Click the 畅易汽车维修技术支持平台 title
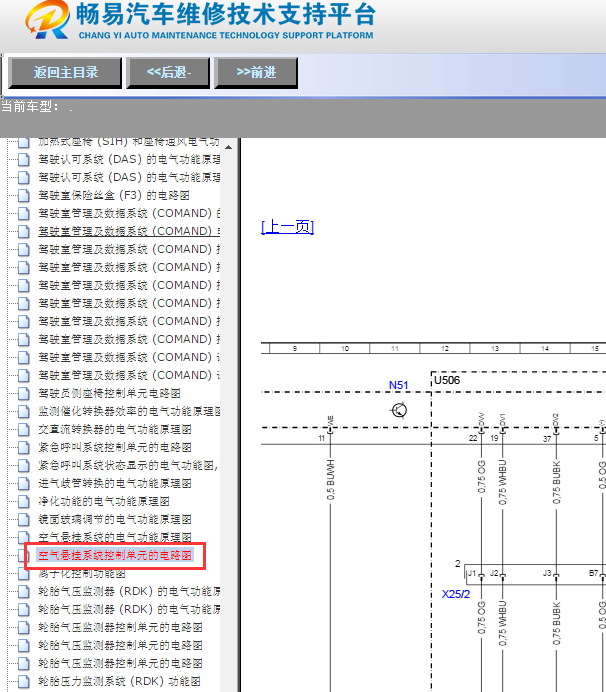The height and width of the screenshot is (692, 606). pos(226,14)
